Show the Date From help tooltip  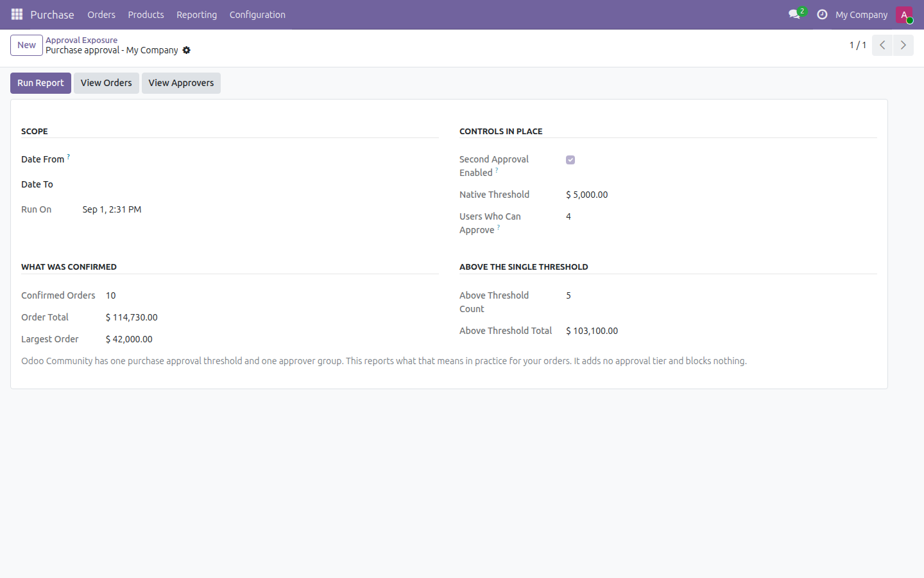(x=68, y=156)
